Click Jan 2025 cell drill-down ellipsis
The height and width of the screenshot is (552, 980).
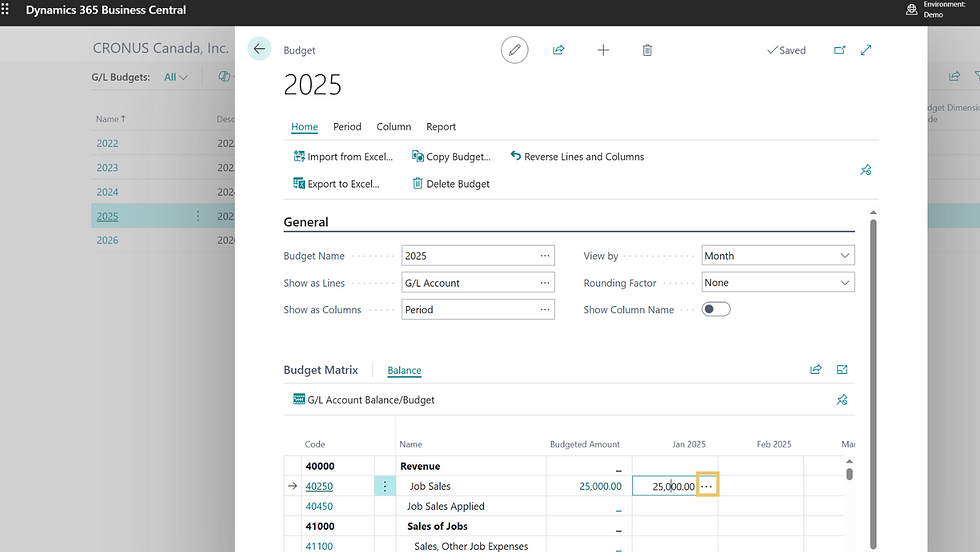[x=707, y=486]
